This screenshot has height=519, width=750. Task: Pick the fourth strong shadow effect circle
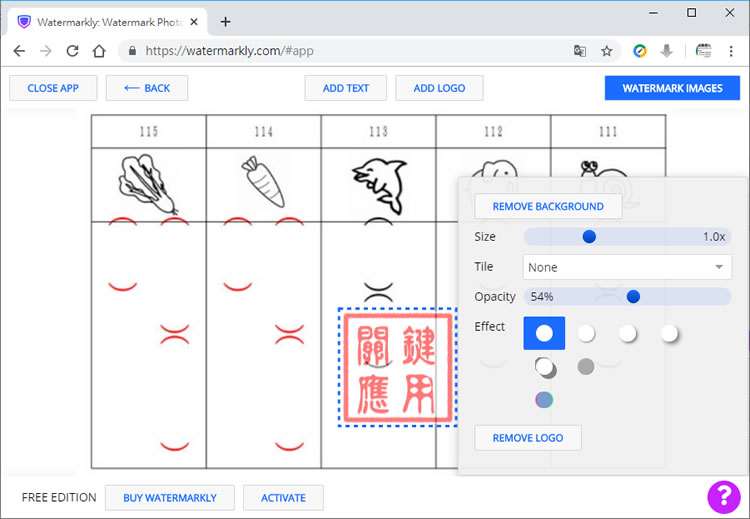point(669,333)
